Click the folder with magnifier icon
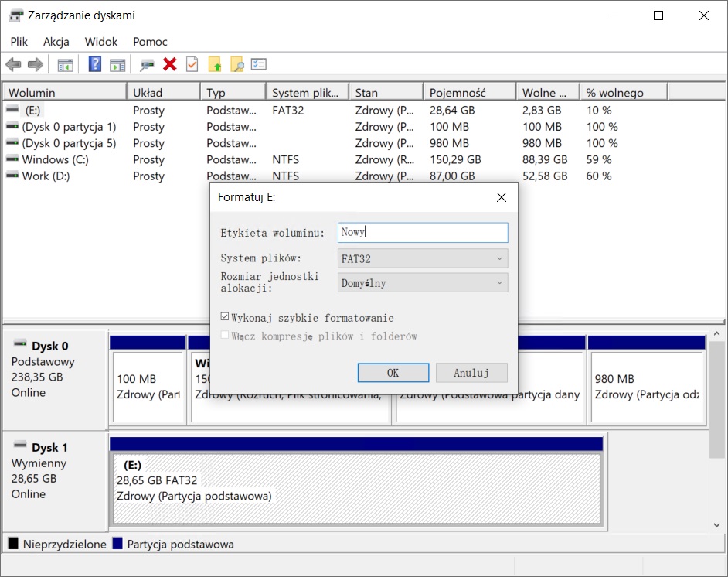The width and height of the screenshot is (728, 577). (x=236, y=65)
